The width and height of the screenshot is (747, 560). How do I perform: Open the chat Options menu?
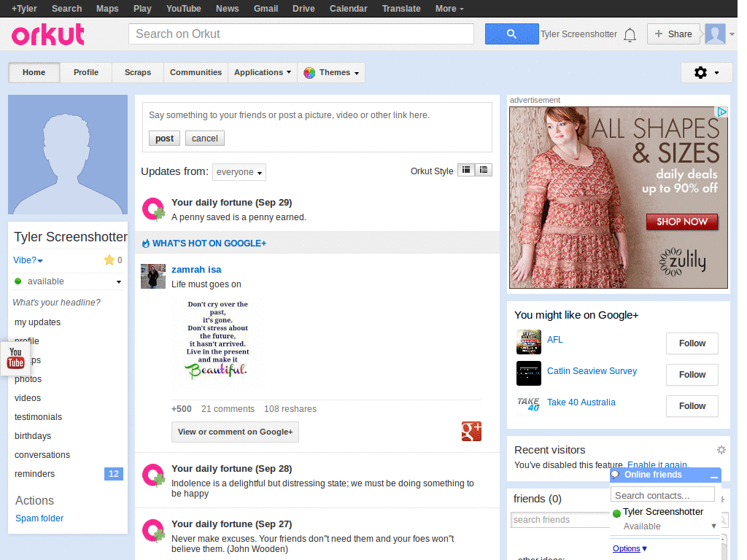pos(630,548)
